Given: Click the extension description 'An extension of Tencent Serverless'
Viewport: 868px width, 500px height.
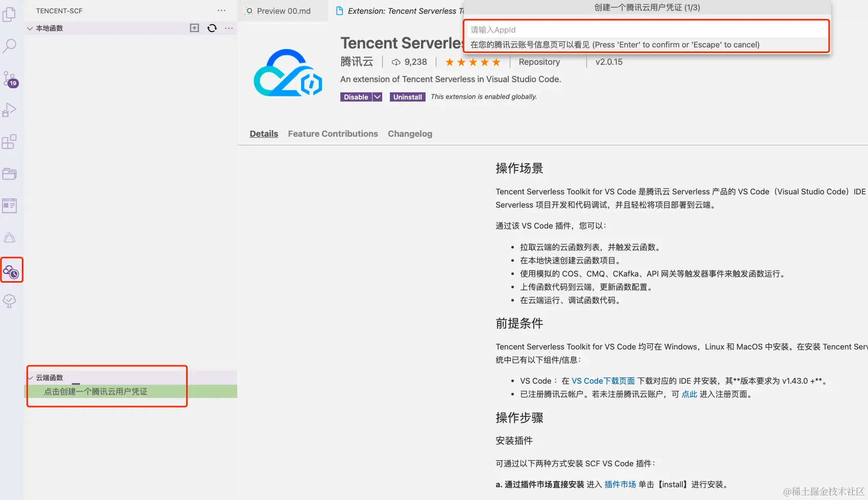Looking at the screenshot, I should click(x=451, y=79).
